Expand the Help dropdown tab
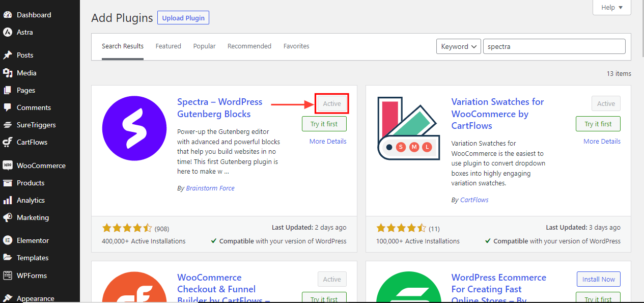 coord(611,8)
